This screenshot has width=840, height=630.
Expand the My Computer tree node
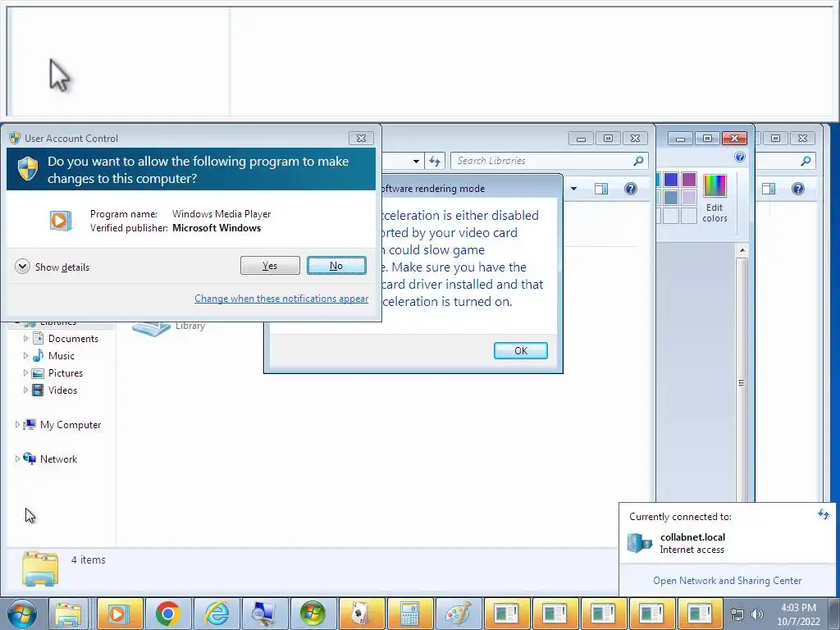(x=17, y=425)
